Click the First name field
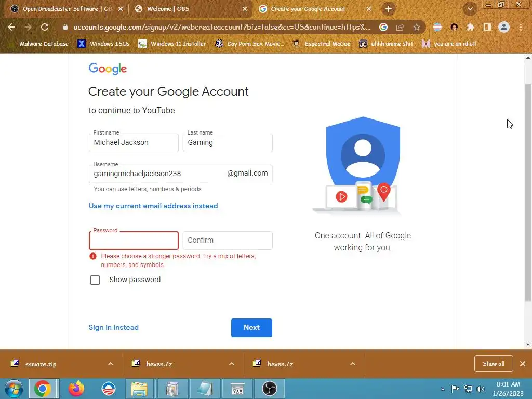Screen dimensions: 532x399 point(134,142)
